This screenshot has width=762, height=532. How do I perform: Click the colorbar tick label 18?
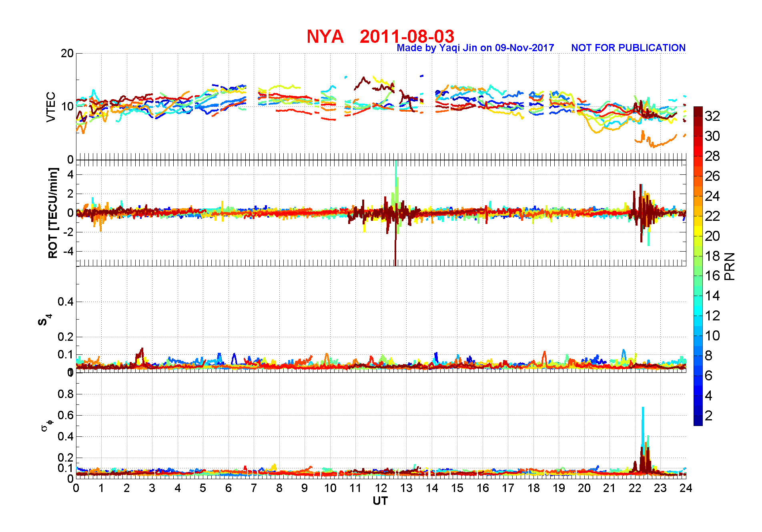712,256
